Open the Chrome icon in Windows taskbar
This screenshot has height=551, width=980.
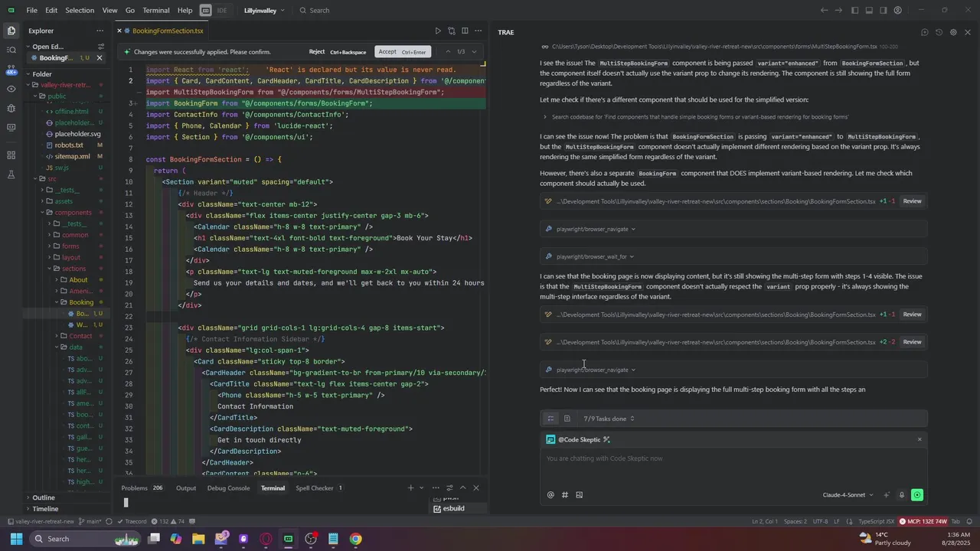coord(356,539)
